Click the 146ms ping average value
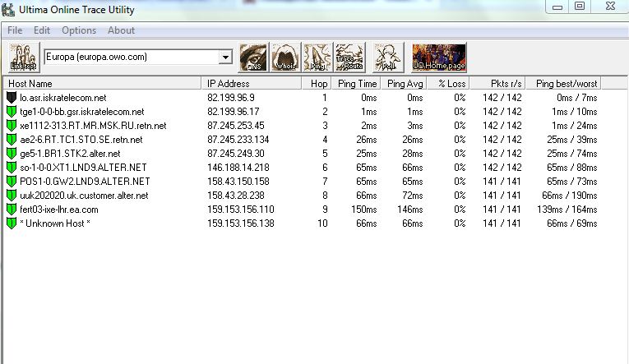Viewport: 629px width, 364px height. [x=410, y=210]
